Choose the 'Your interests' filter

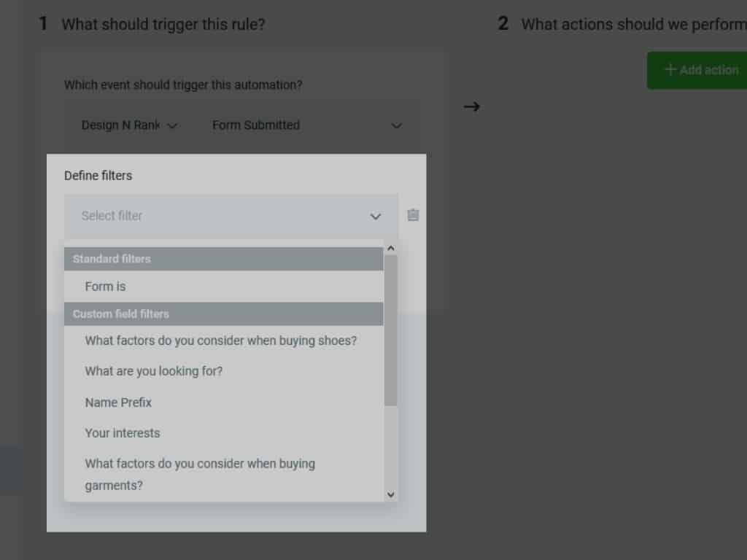click(x=122, y=433)
